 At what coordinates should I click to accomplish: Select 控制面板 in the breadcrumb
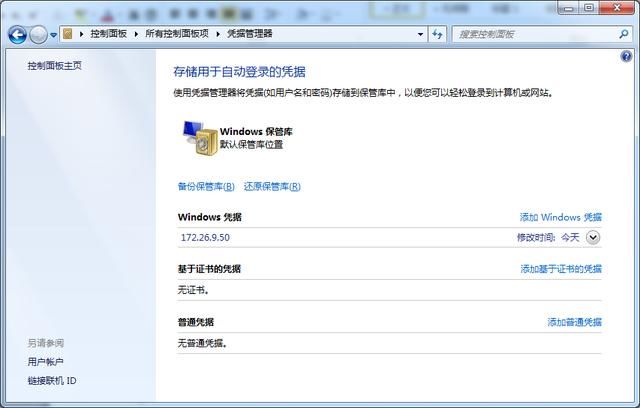coord(109,34)
